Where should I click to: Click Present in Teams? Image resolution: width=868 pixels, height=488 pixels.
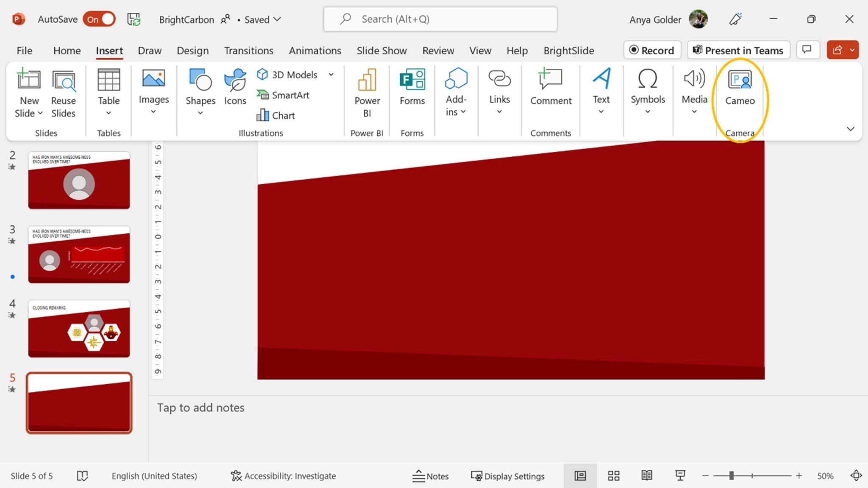coord(738,50)
